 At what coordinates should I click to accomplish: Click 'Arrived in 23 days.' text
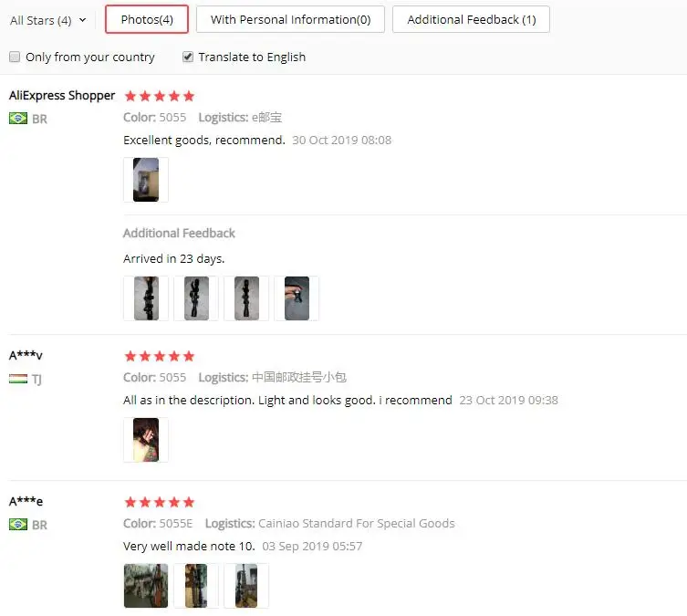pos(174,259)
